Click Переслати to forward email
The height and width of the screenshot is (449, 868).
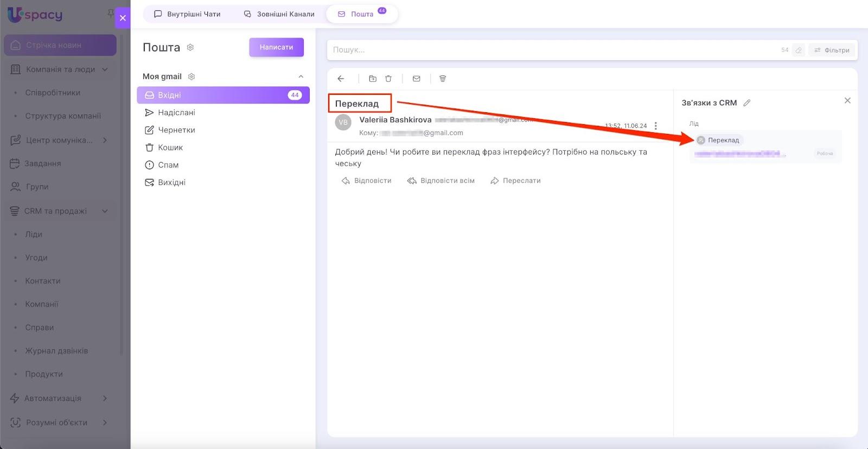515,181
